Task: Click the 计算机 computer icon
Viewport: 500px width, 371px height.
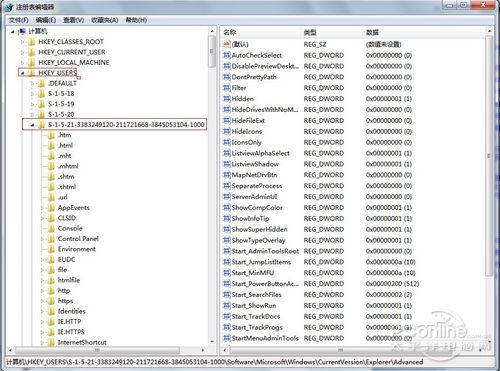Action: tap(22, 32)
